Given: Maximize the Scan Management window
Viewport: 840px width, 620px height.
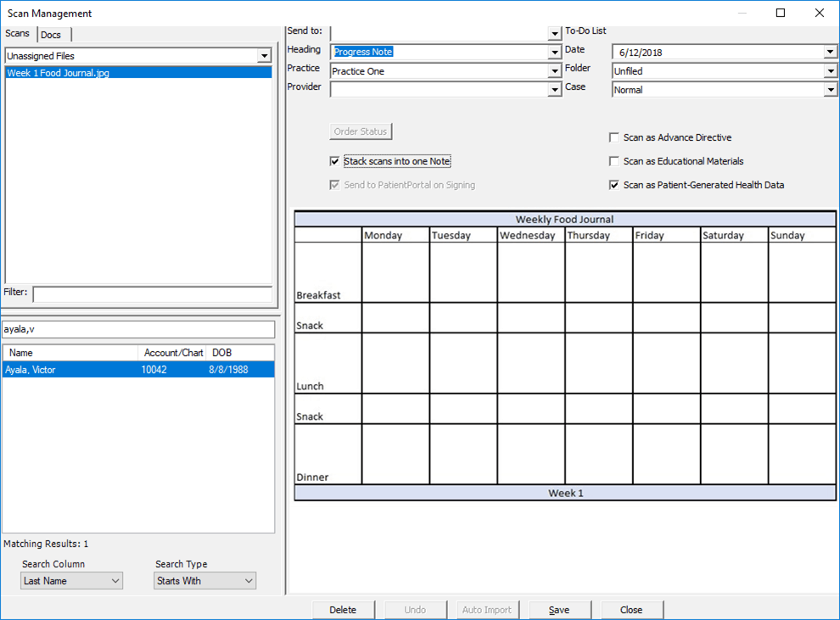Looking at the screenshot, I should (x=781, y=13).
